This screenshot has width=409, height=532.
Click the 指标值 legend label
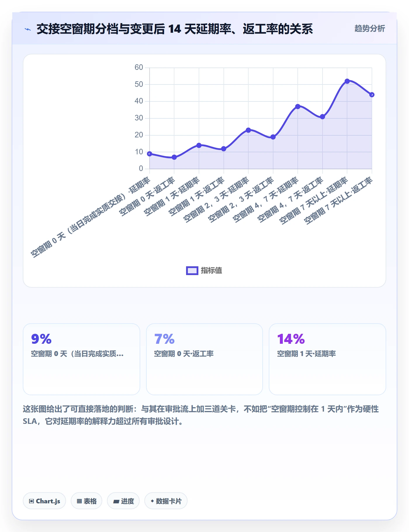(212, 271)
